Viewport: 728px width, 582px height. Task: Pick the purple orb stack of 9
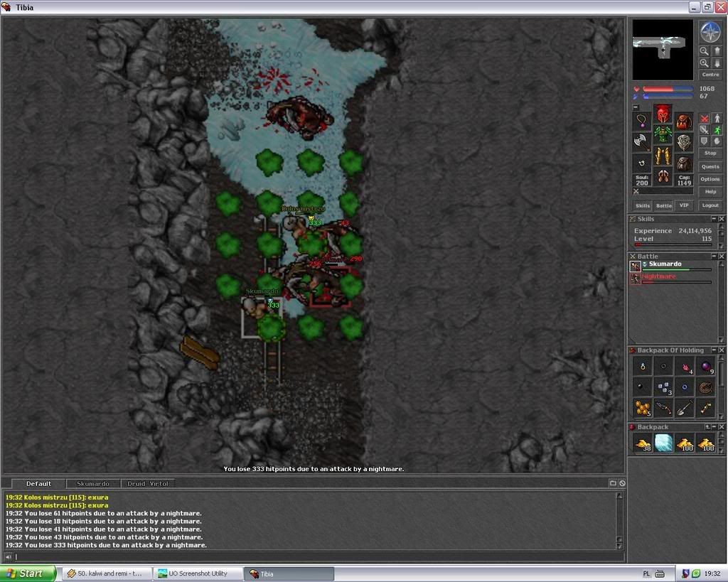click(x=706, y=366)
